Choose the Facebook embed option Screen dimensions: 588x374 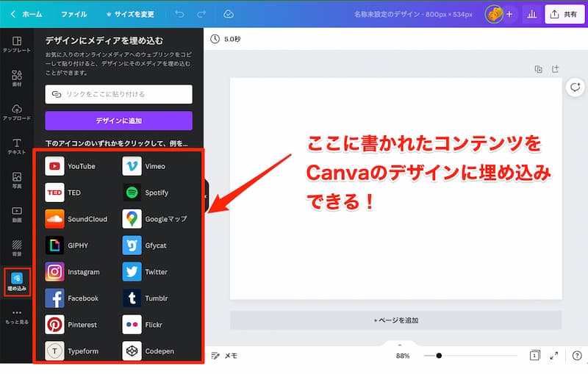[x=72, y=298]
